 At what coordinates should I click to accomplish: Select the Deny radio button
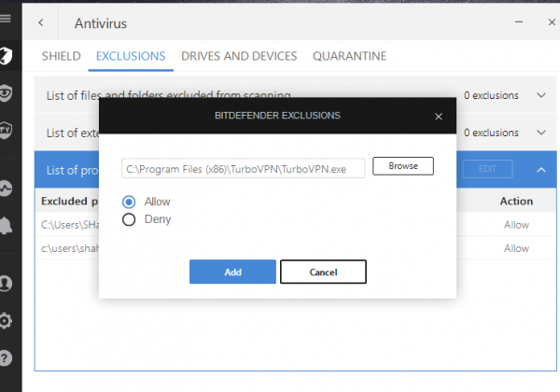coord(129,219)
